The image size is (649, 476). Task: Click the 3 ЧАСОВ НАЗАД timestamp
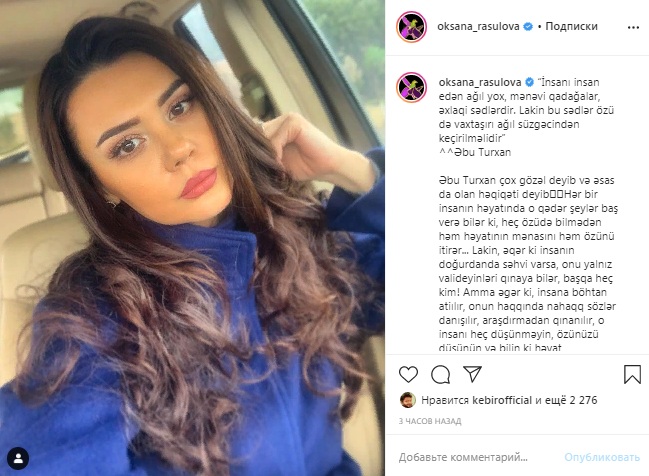[430, 421]
